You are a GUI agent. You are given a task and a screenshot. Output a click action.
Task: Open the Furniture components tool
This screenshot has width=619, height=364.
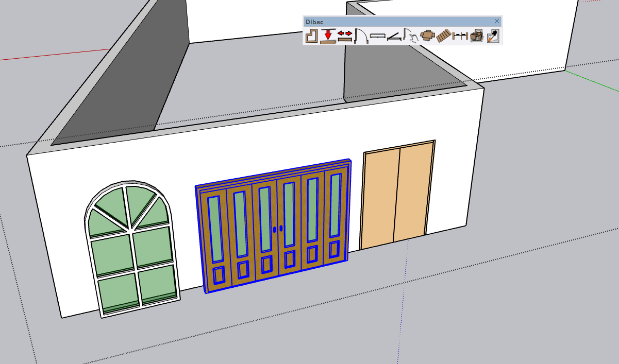(x=427, y=36)
